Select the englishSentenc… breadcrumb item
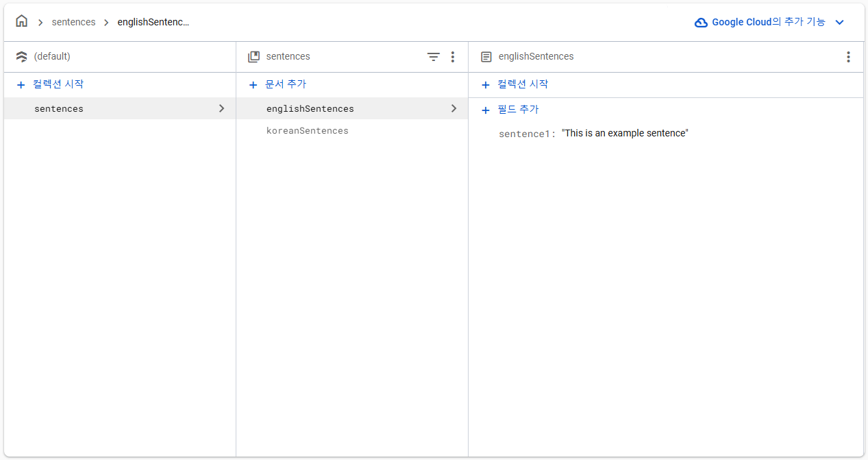 pyautogui.click(x=153, y=22)
